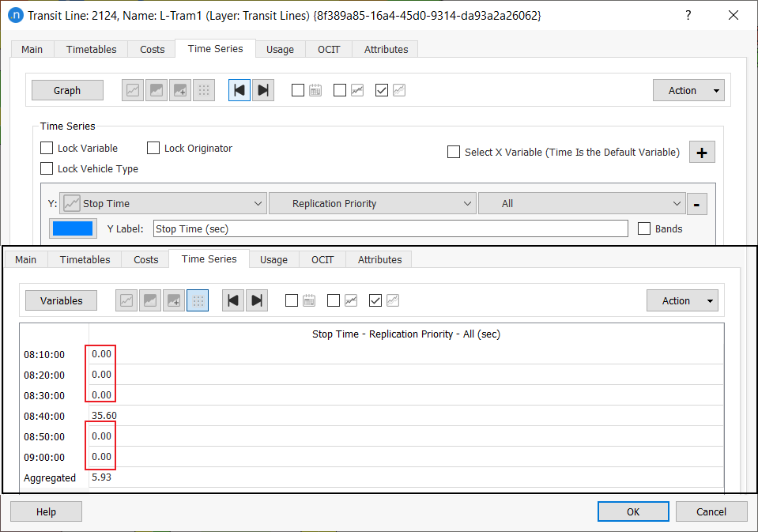
Task: Open Costs tab in row above Graph button
Action: tap(153, 49)
